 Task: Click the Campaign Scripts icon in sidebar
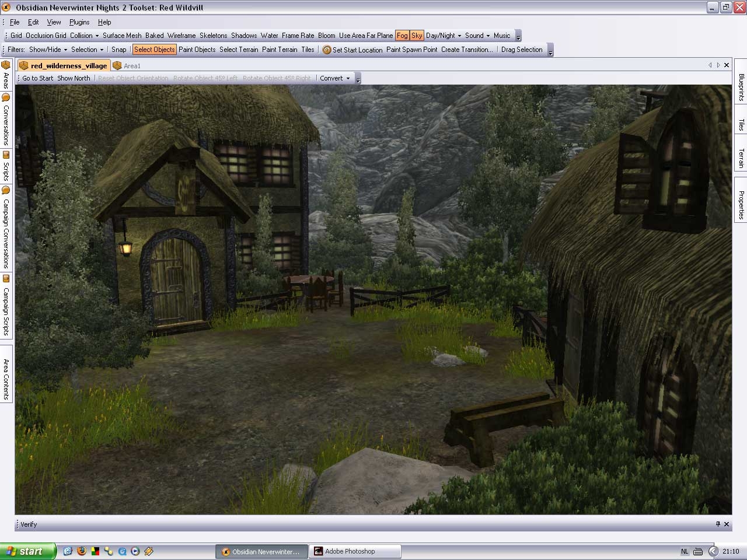[x=6, y=279]
